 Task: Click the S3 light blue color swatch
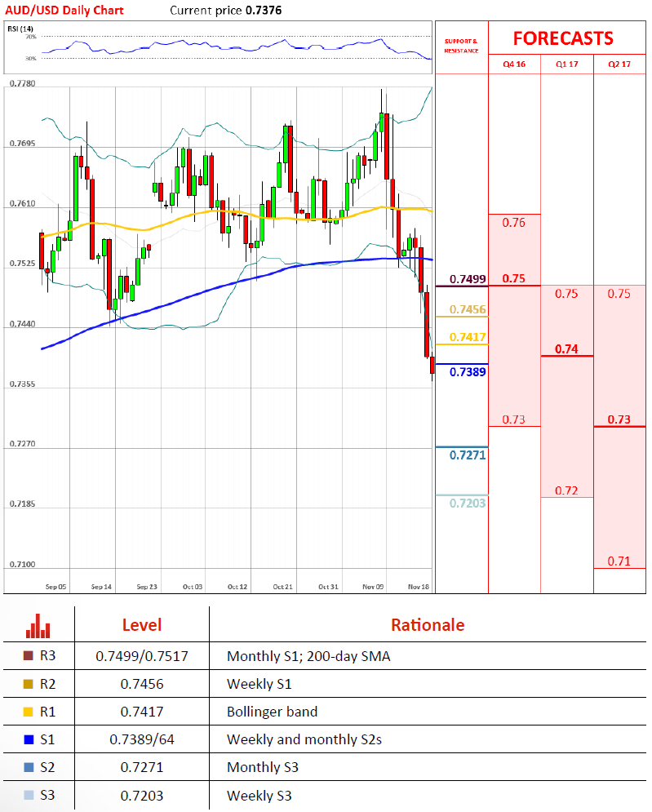pyautogui.click(x=29, y=795)
